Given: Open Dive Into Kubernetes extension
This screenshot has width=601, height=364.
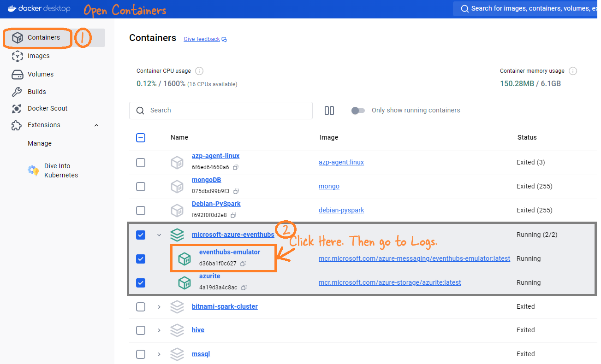Looking at the screenshot, I should pyautogui.click(x=61, y=170).
